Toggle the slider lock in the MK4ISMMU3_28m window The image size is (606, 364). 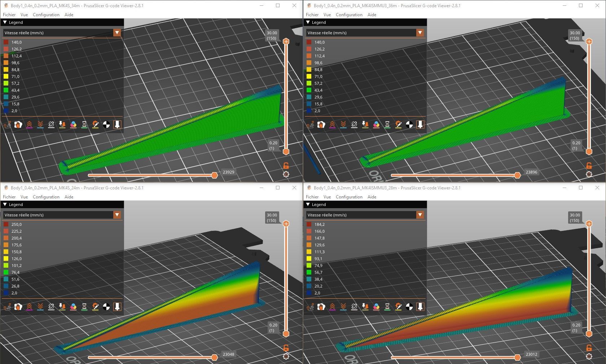(589, 348)
